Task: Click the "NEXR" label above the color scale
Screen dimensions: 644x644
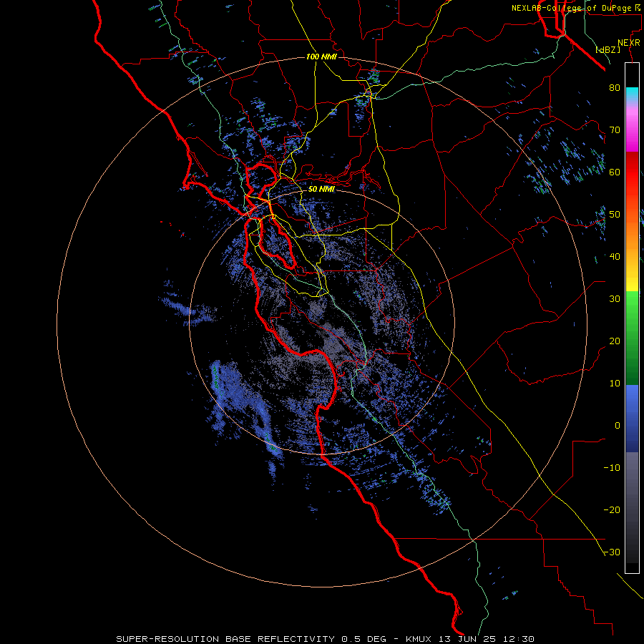Action: [629, 43]
